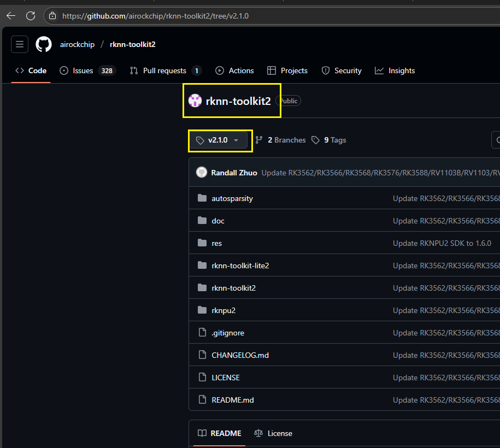Open commit message on the README.md row

click(446, 400)
